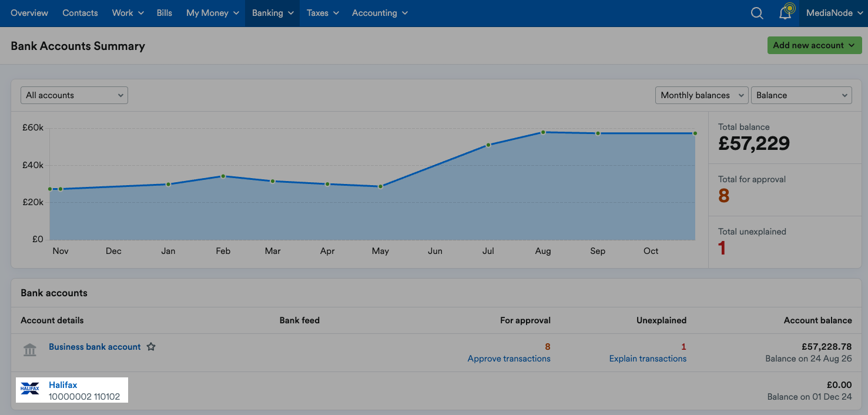This screenshot has width=868, height=415.
Task: Open the Bills menu item
Action: tap(165, 13)
